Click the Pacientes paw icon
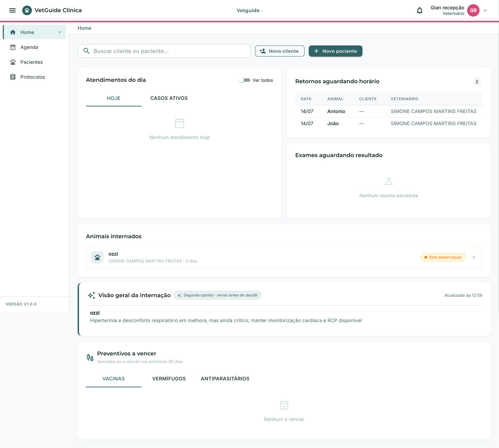The height and width of the screenshot is (448, 499). [x=13, y=62]
